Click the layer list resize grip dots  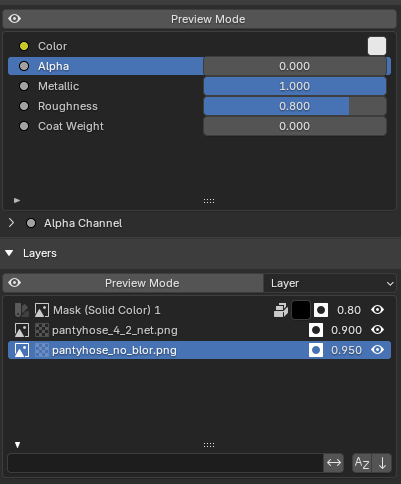pos(209,445)
